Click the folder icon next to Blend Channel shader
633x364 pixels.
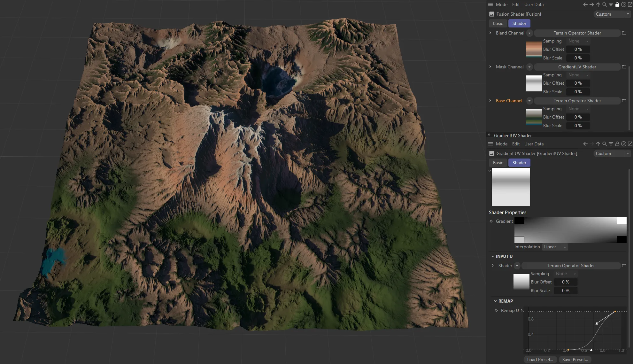pyautogui.click(x=624, y=33)
